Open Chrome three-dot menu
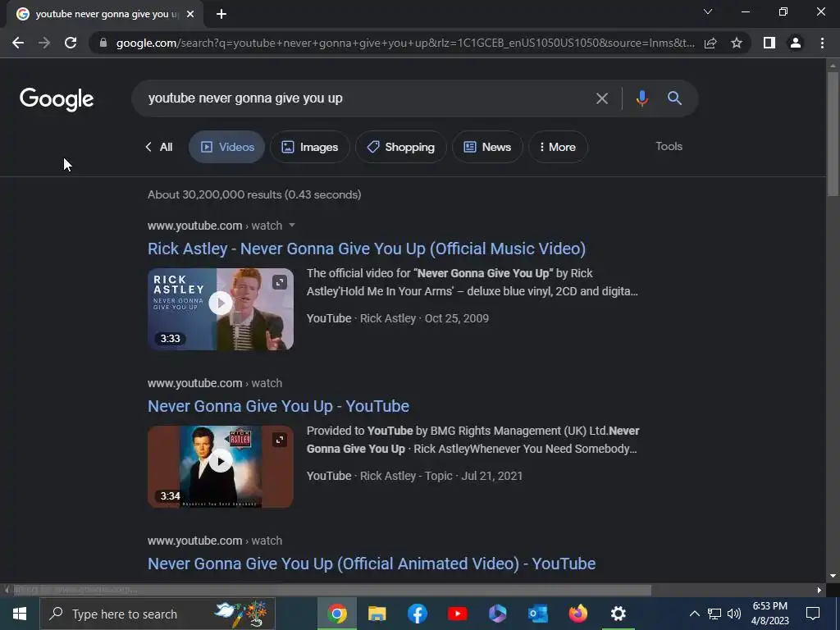Viewport: 840px width, 630px height. [x=822, y=43]
